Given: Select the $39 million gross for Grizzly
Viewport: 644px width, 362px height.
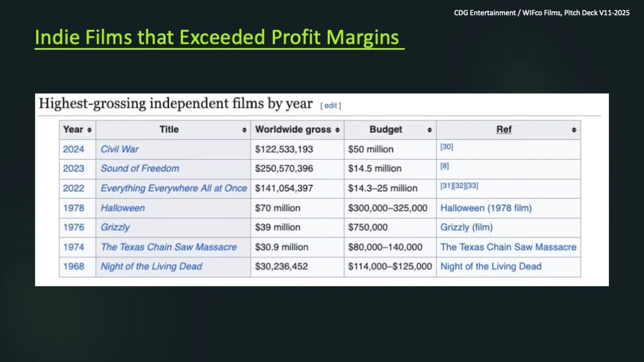Looking at the screenshot, I should click(x=277, y=227).
